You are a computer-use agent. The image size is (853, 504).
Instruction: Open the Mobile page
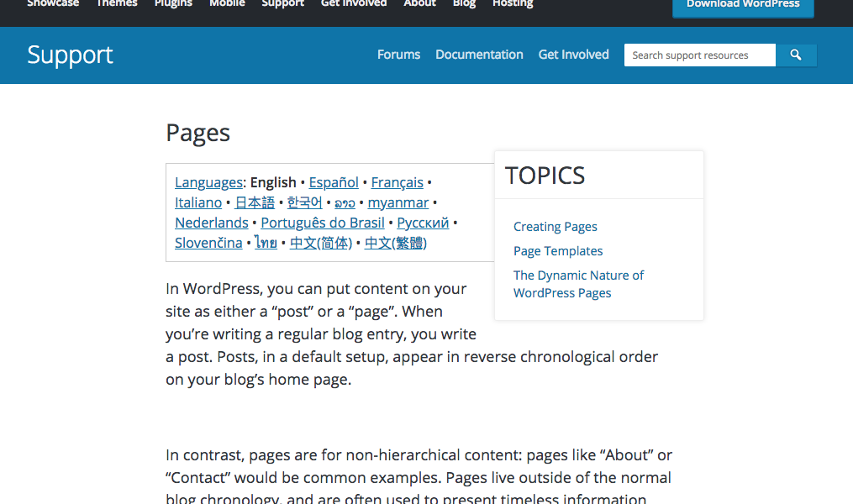coord(227,3)
